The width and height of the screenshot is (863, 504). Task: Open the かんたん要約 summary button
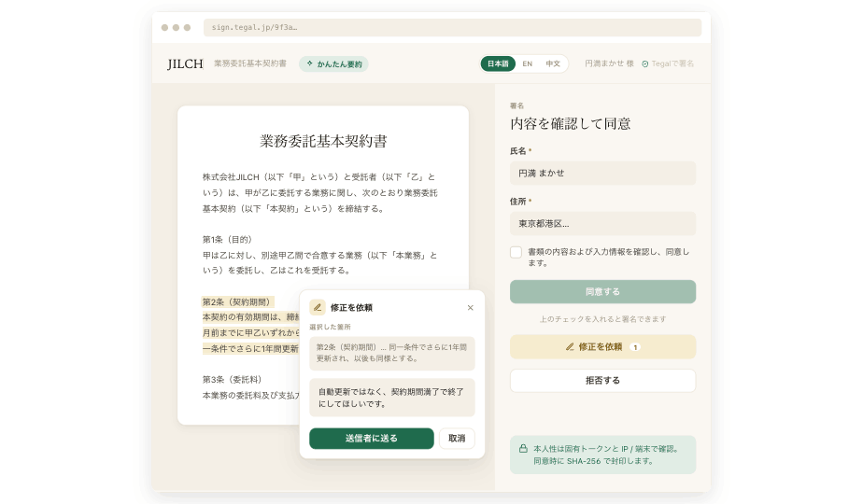tap(334, 63)
